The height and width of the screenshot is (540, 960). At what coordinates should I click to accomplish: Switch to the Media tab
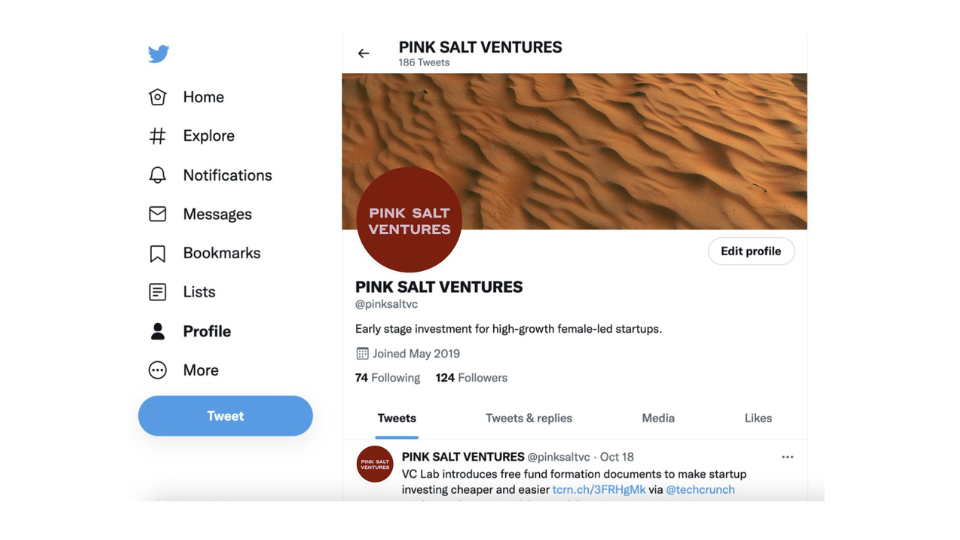658,418
